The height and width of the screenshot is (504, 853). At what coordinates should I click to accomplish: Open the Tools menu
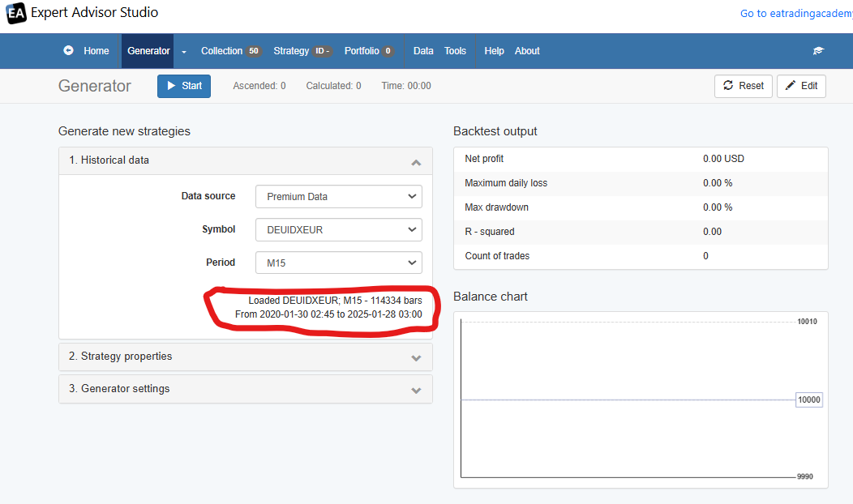coord(456,50)
